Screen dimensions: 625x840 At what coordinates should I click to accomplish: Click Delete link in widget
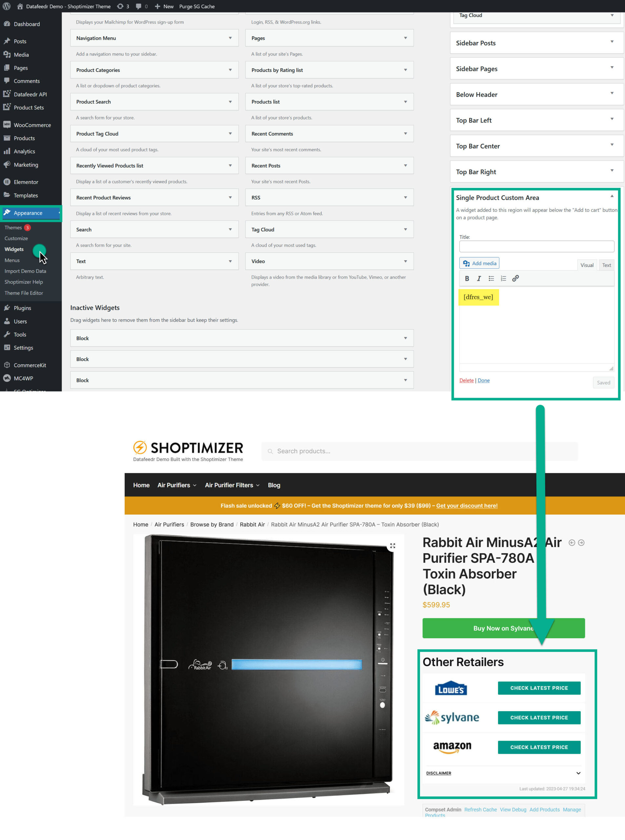pyautogui.click(x=467, y=380)
